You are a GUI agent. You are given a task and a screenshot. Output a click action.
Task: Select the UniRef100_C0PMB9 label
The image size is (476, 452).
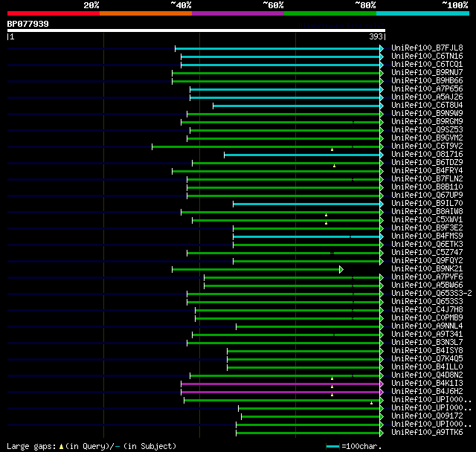tap(427, 318)
